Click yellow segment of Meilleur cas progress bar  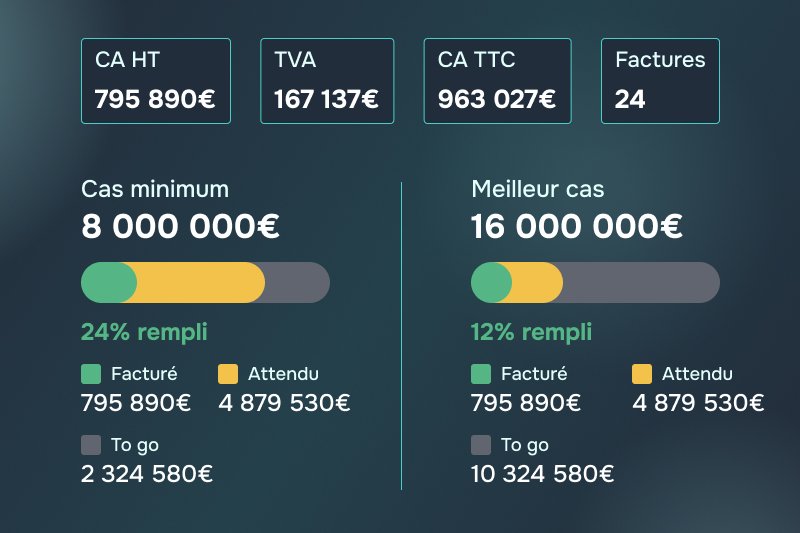pos(537,283)
